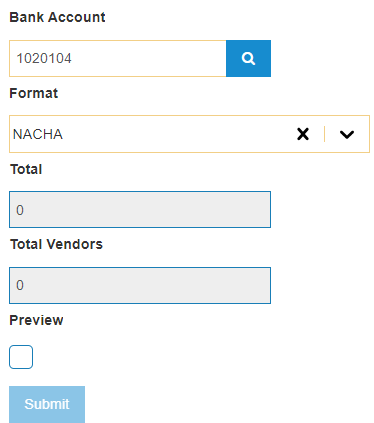The height and width of the screenshot is (423, 374).
Task: Clear the NACHA selection with the X icon
Action: 303,134
